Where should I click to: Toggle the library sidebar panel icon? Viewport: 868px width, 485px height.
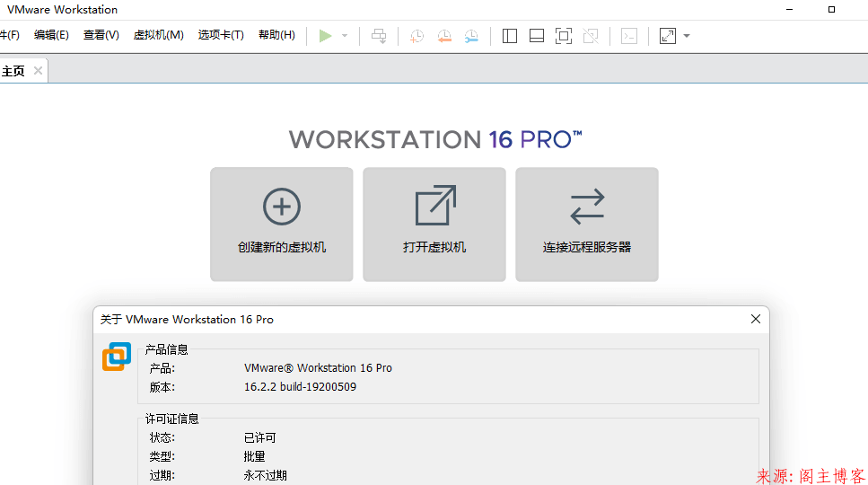(x=510, y=36)
